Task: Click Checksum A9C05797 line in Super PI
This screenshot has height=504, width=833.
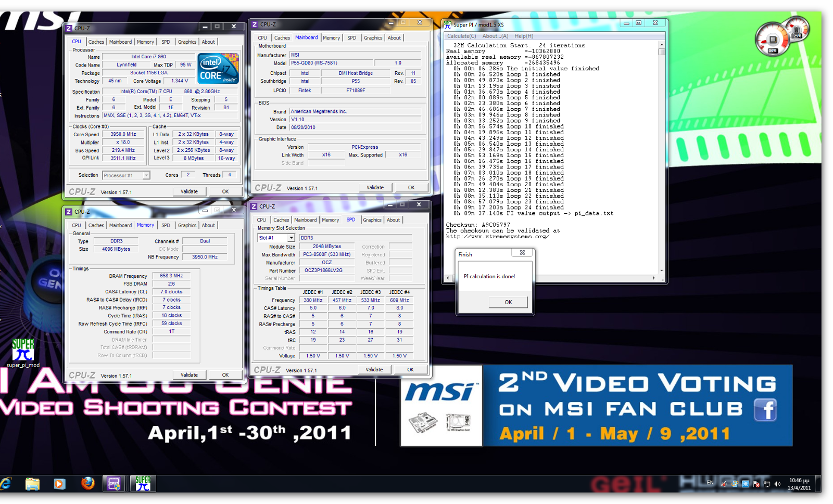Action: [x=478, y=225]
